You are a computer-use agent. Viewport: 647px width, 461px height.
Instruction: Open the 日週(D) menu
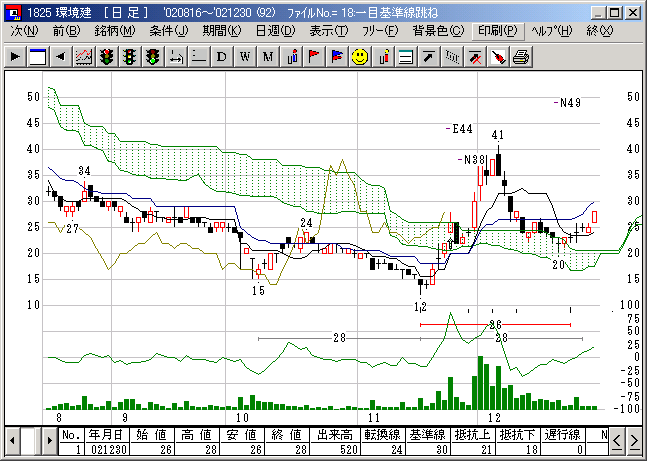tap(276, 31)
